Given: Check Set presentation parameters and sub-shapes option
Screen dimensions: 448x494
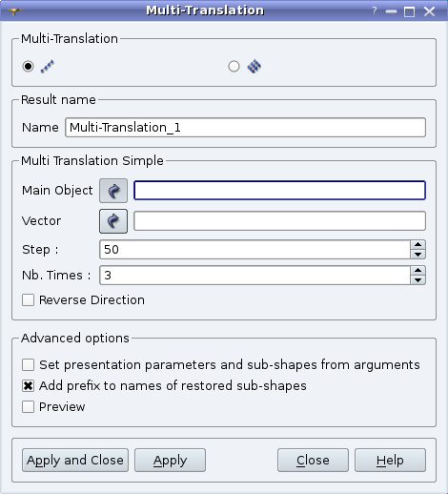Looking at the screenshot, I should (28, 365).
